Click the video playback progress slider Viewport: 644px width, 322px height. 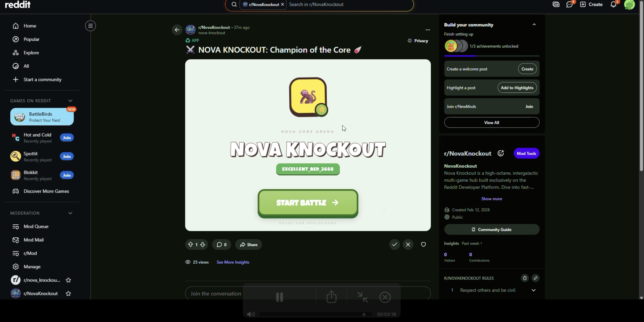point(315,314)
